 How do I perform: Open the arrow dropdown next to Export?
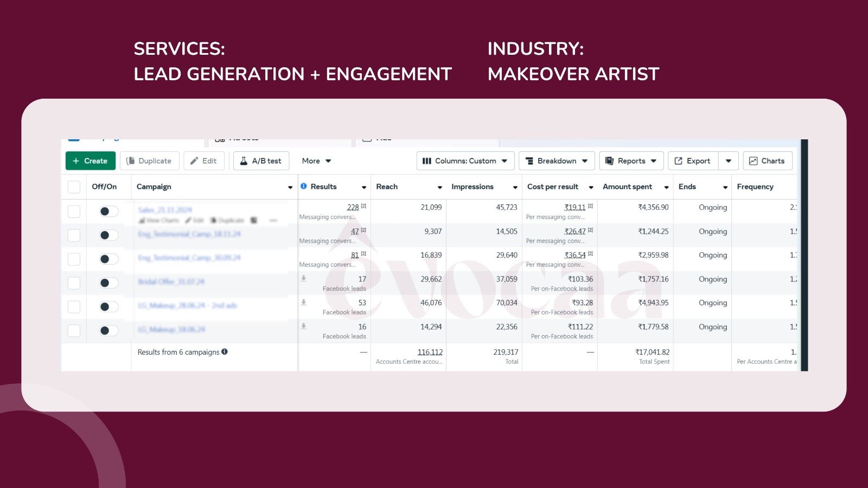[x=729, y=161]
